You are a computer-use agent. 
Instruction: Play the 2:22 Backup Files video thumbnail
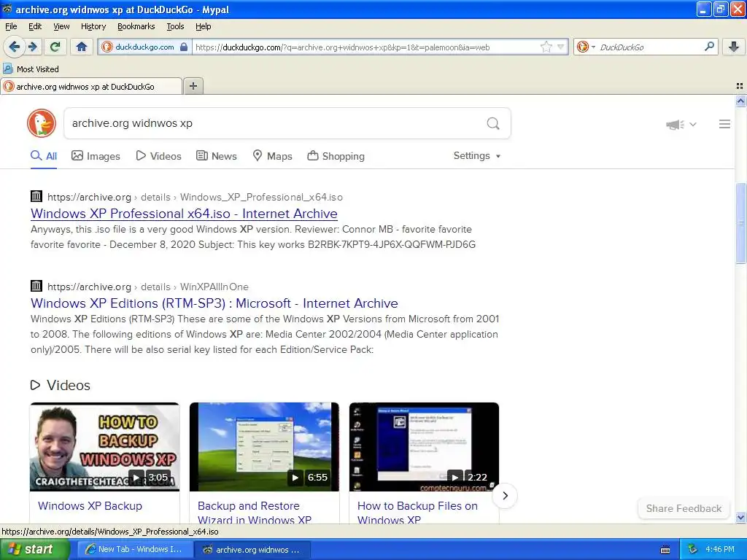click(x=424, y=447)
